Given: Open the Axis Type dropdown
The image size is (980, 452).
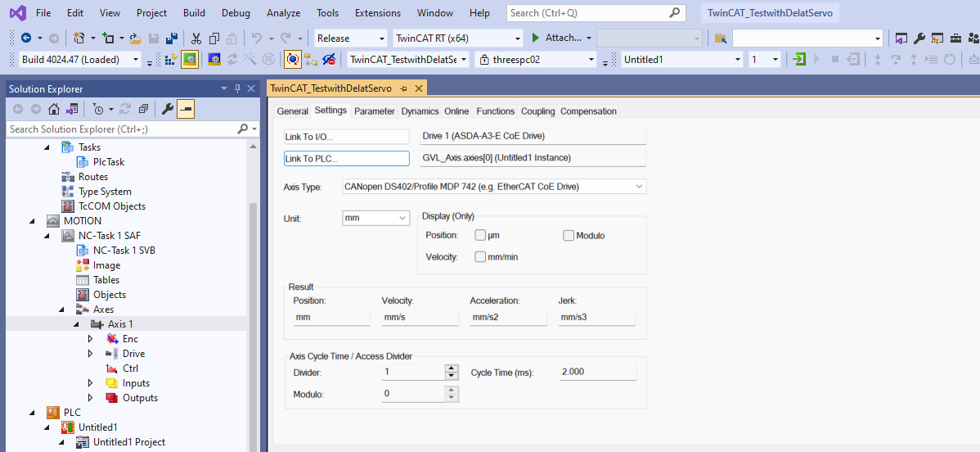Looking at the screenshot, I should click(x=638, y=186).
